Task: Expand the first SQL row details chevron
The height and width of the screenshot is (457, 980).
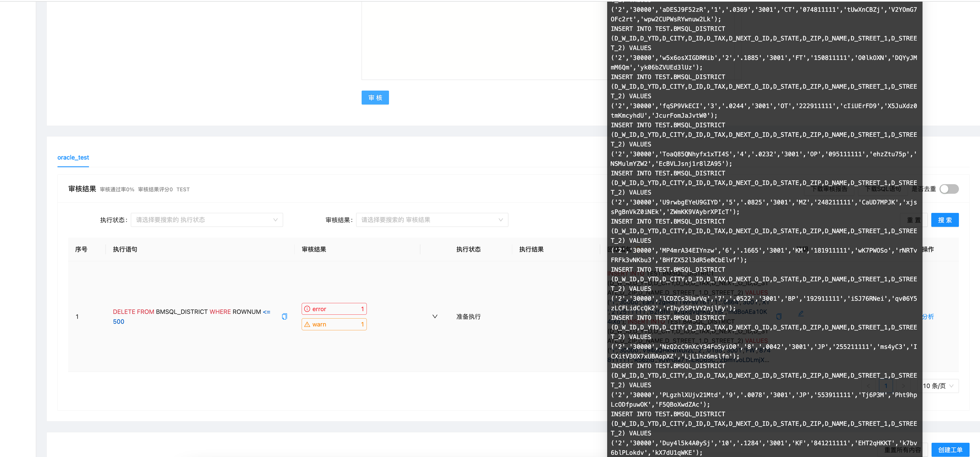Action: [435, 316]
